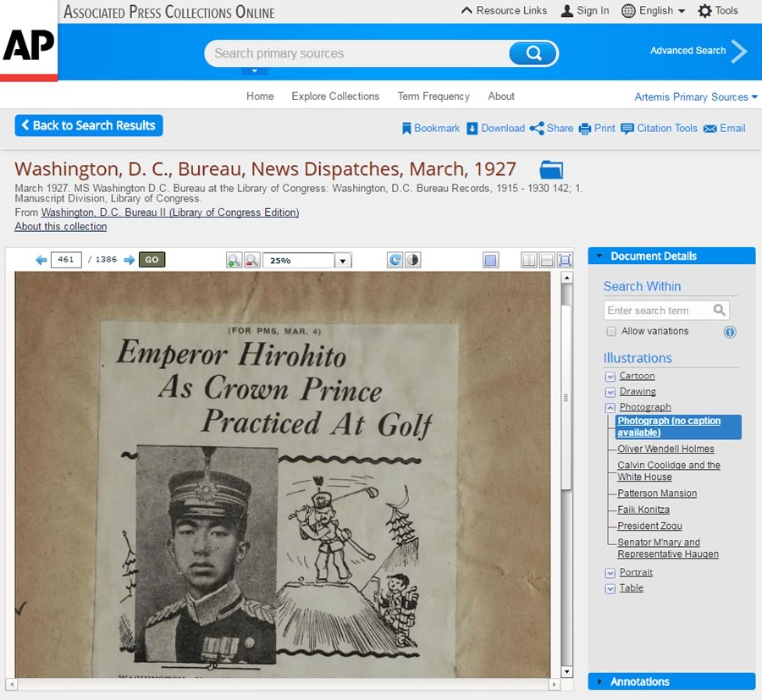The image size is (762, 700).
Task: Go to the Home page
Action: (x=260, y=96)
